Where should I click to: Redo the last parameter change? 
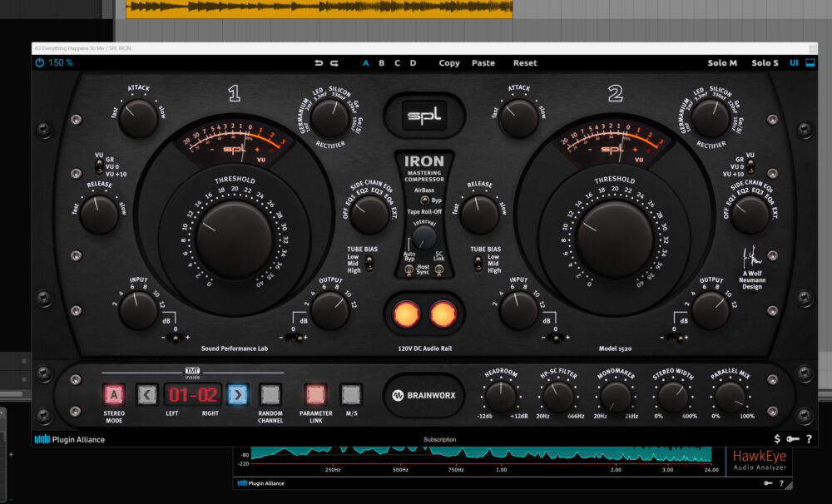coord(334,63)
